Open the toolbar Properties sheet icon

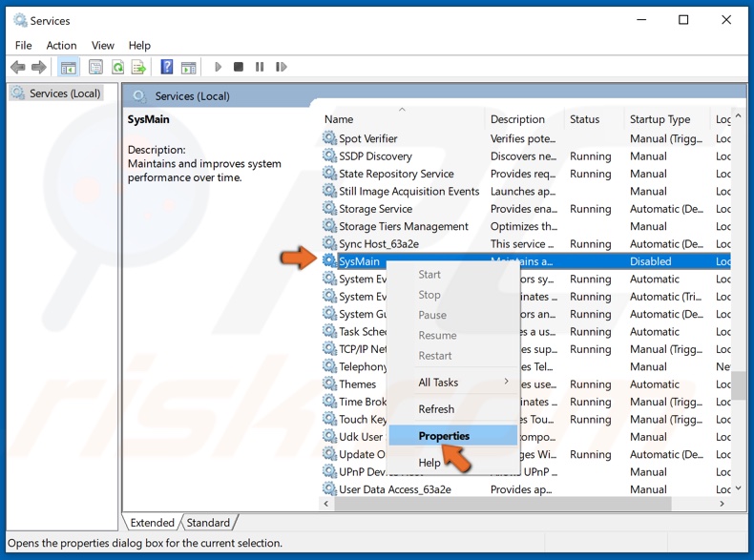point(95,67)
